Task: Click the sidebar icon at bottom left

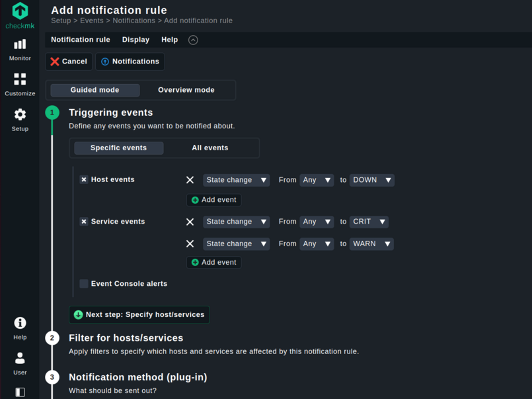Action: (20, 392)
